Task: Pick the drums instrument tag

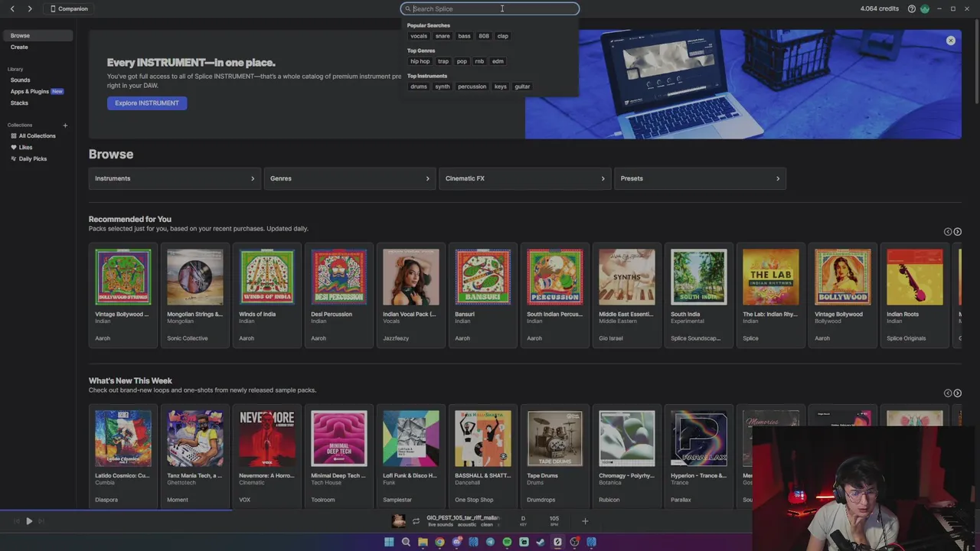Action: [x=419, y=86]
